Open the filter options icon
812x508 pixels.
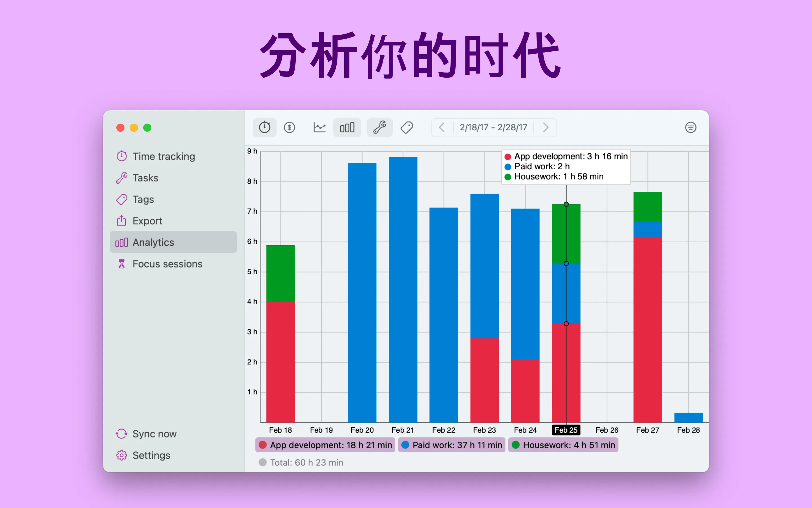pyautogui.click(x=690, y=127)
